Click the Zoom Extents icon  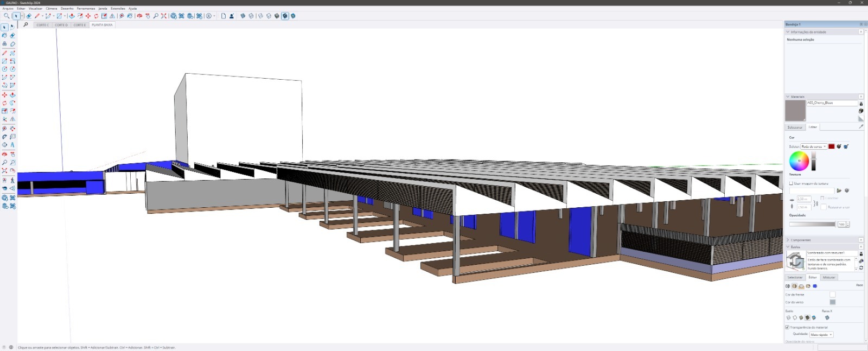coord(164,16)
